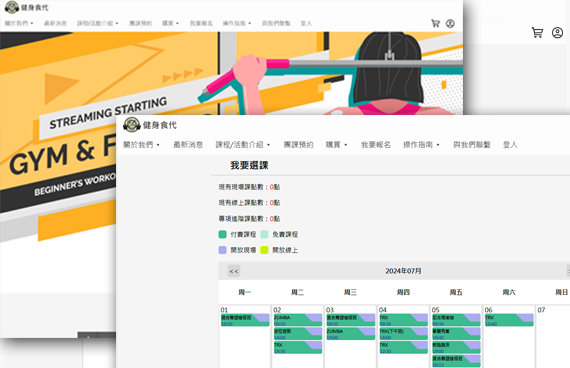Click the 周三 column header
This screenshot has height=368, width=570.
[x=350, y=292]
